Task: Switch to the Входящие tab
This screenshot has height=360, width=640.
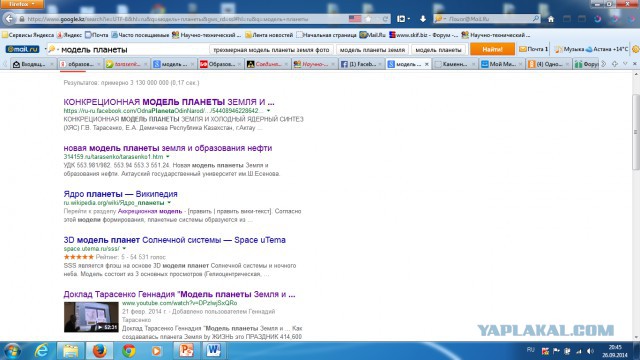Action: pos(33,64)
